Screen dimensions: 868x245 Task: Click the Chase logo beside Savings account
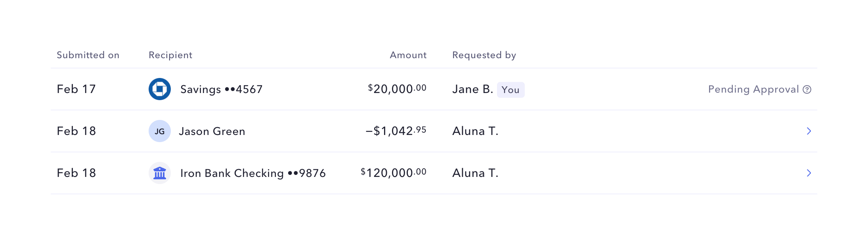[x=160, y=89]
